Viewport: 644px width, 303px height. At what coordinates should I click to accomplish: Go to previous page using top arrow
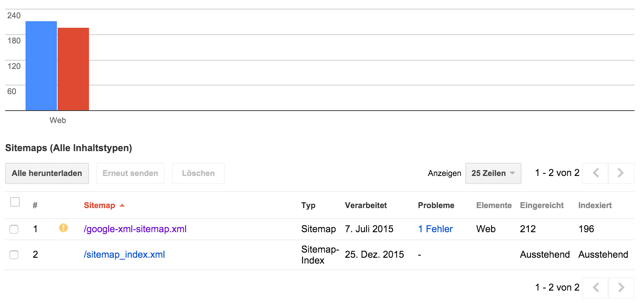595,173
